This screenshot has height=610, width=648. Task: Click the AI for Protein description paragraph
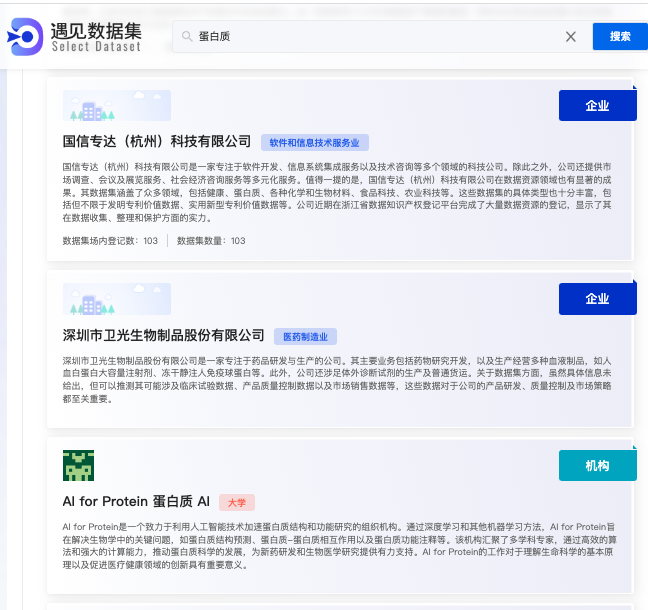[x=339, y=546]
